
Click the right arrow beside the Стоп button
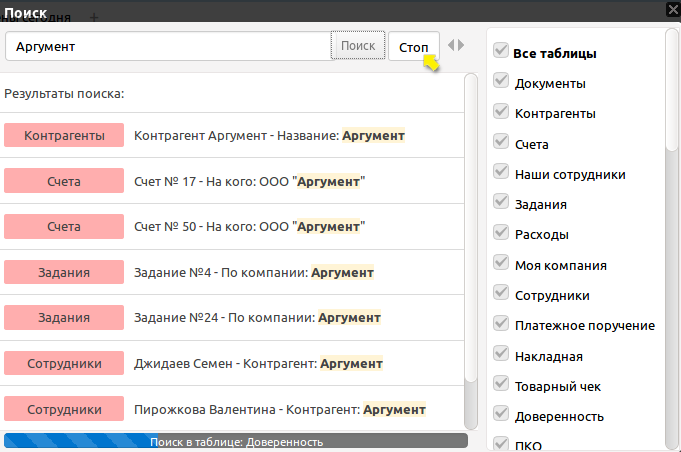click(461, 45)
